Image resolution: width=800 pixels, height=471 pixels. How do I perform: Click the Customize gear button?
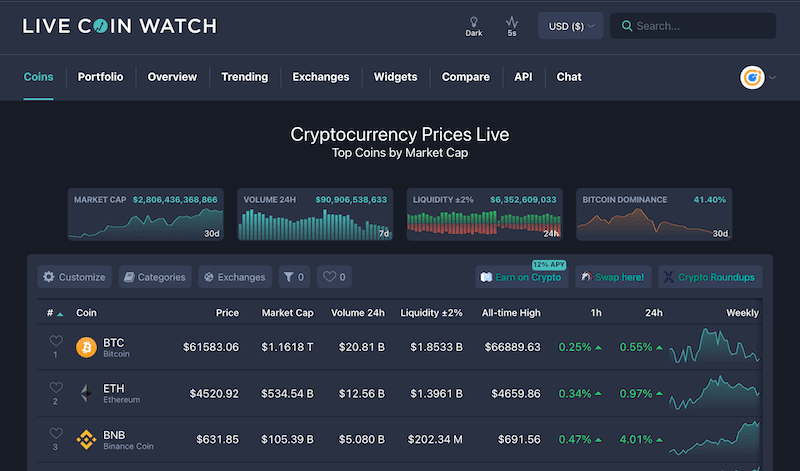74,277
